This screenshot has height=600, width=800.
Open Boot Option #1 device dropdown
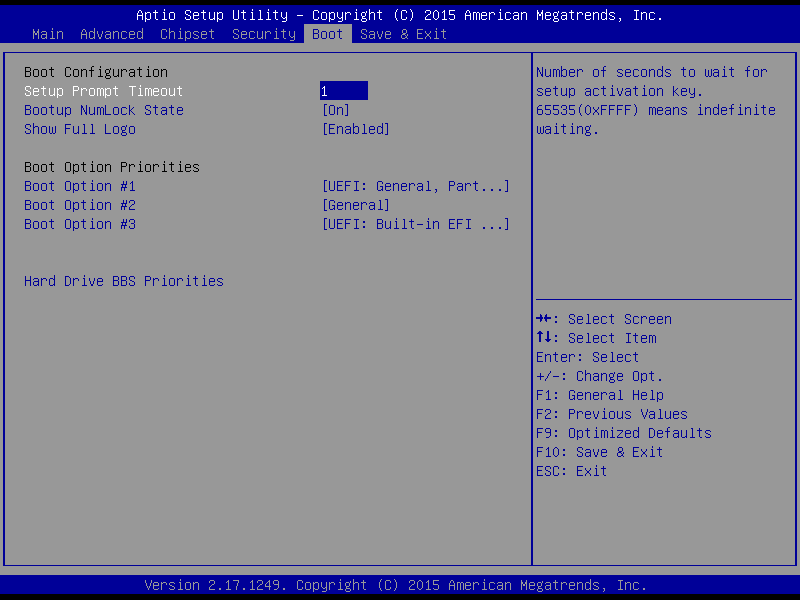click(416, 186)
